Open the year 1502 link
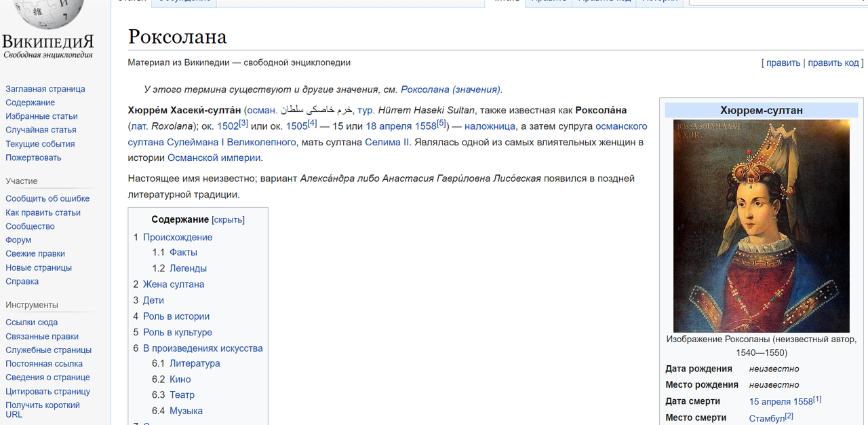This screenshot has width=868, height=425. 228,126
